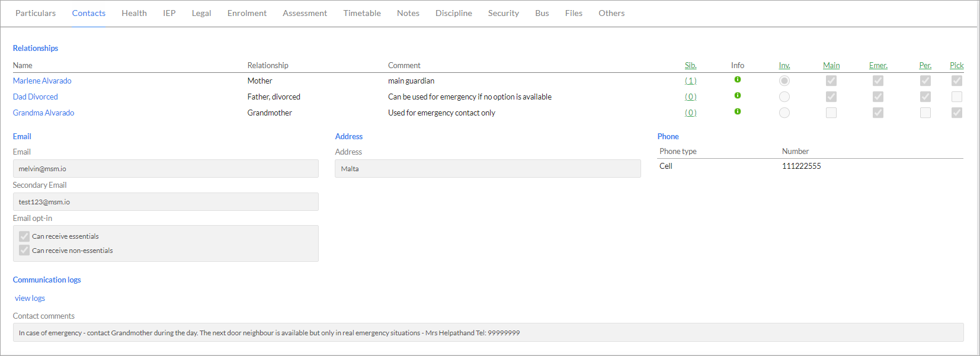
Task: Toggle Emer. checkbox for Marlene Alvarado
Action: click(878, 81)
